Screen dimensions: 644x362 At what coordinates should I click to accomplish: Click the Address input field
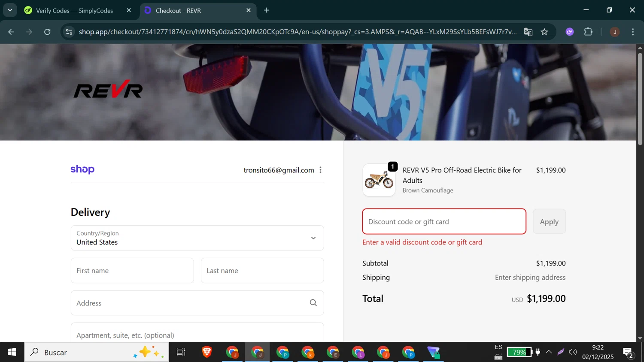[x=197, y=303]
